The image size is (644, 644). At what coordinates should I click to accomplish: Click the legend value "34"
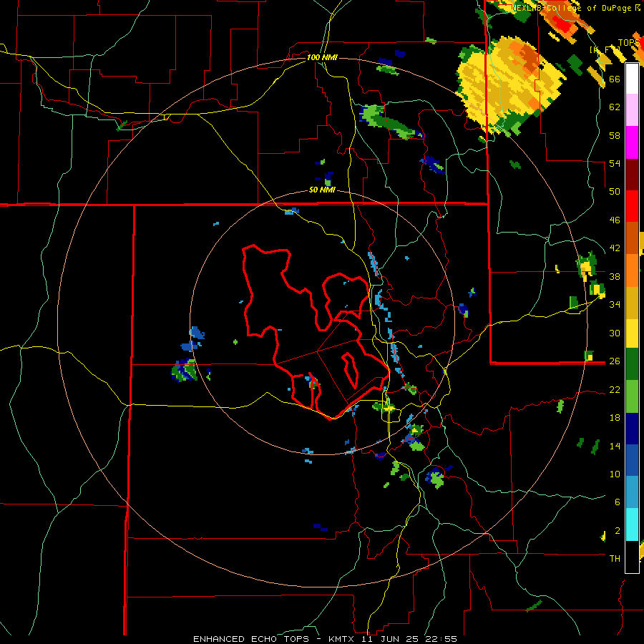(615, 305)
